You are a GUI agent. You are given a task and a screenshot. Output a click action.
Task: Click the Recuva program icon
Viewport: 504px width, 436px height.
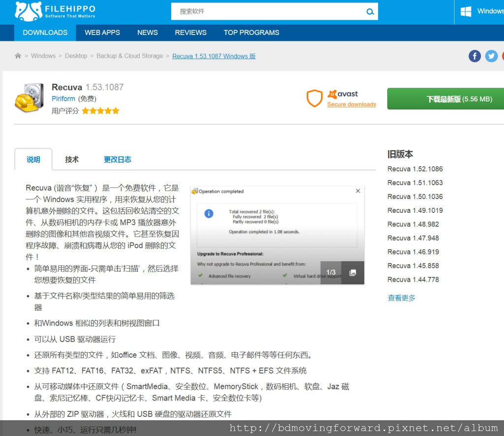29,98
